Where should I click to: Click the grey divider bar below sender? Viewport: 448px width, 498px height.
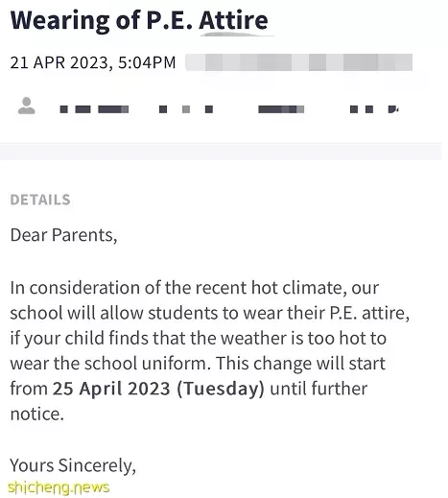coord(221,151)
